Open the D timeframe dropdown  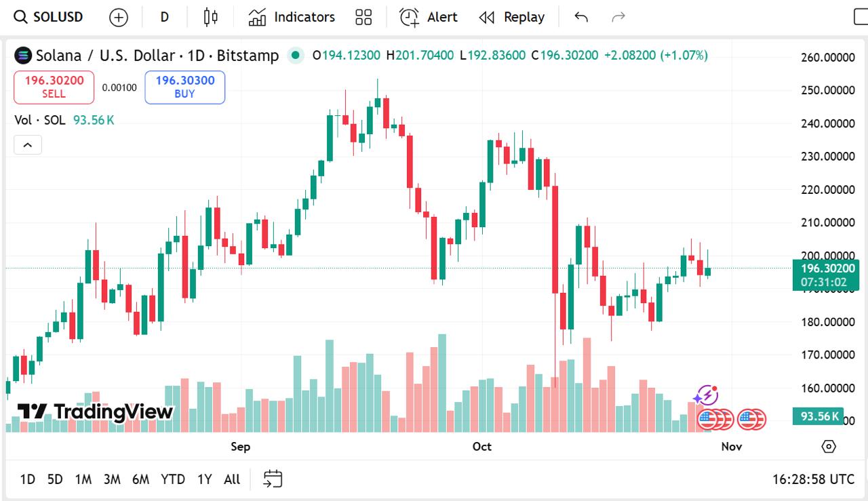(164, 17)
